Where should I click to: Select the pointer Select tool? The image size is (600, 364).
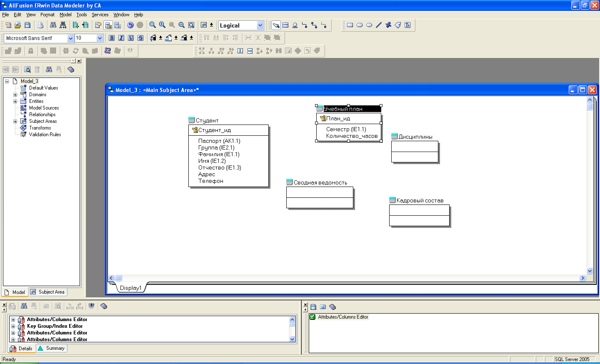coord(276,25)
